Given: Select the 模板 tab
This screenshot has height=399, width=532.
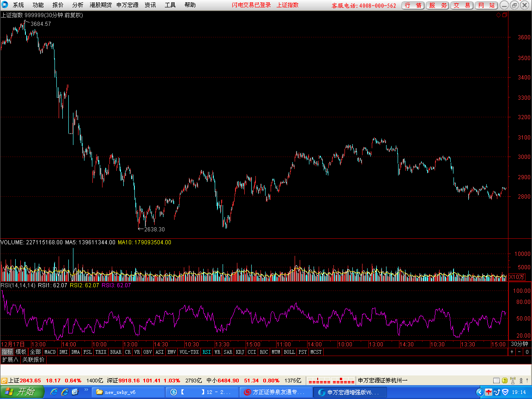Looking at the screenshot, I should (x=21, y=352).
